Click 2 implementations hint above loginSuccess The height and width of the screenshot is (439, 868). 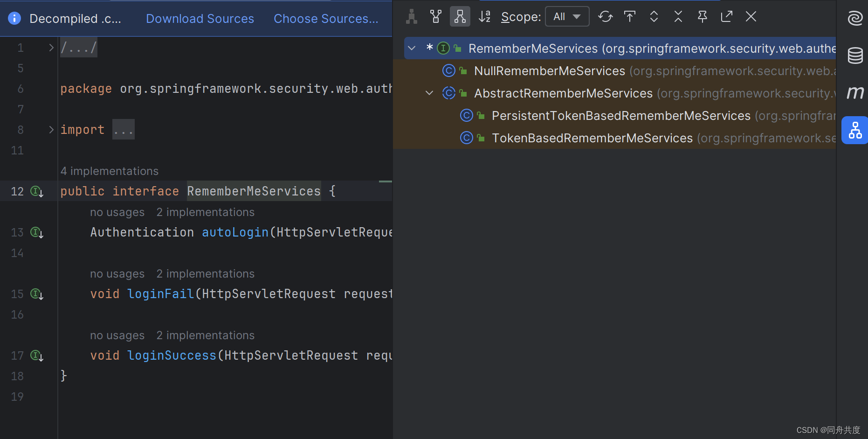click(206, 335)
